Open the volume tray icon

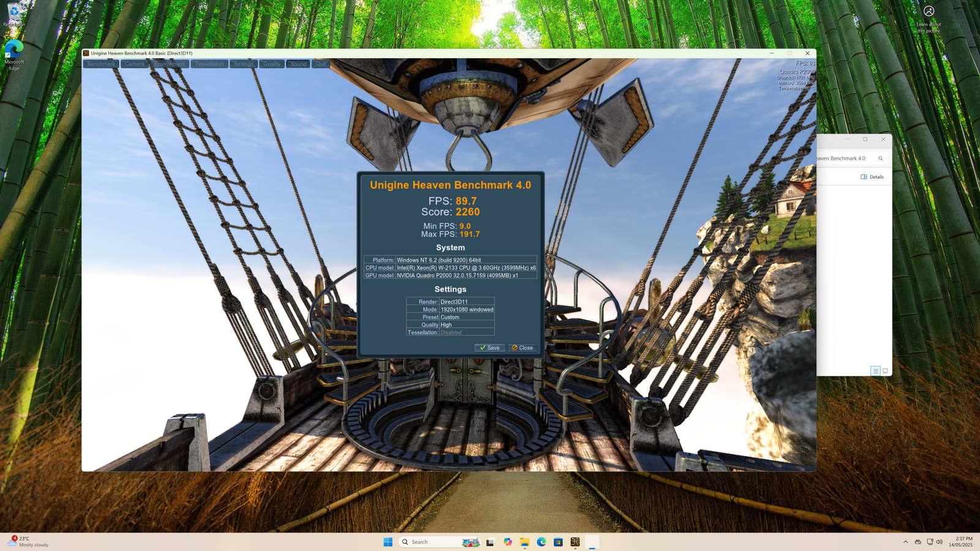[940, 542]
